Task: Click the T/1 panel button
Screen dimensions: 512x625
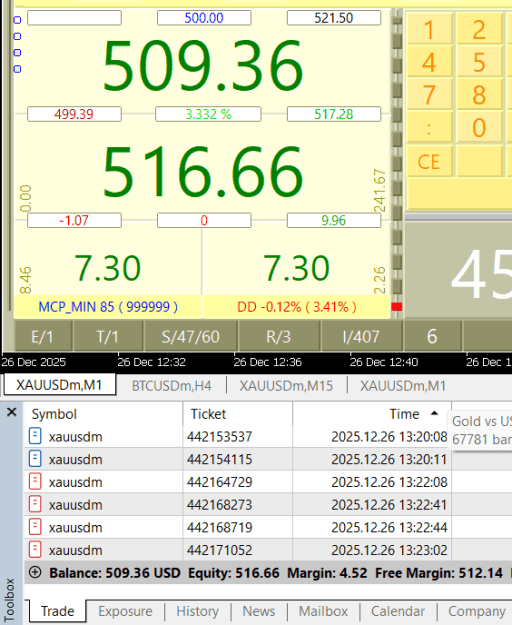Action: coord(108,337)
